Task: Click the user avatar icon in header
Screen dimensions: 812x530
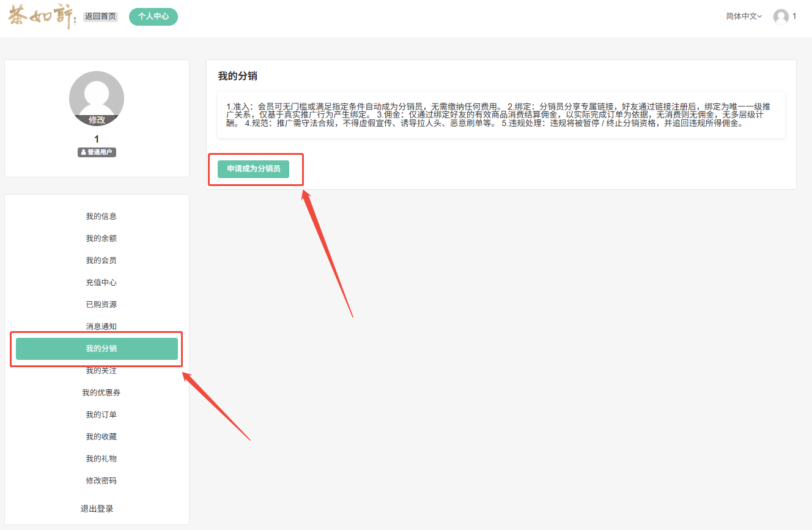Action: point(781,17)
